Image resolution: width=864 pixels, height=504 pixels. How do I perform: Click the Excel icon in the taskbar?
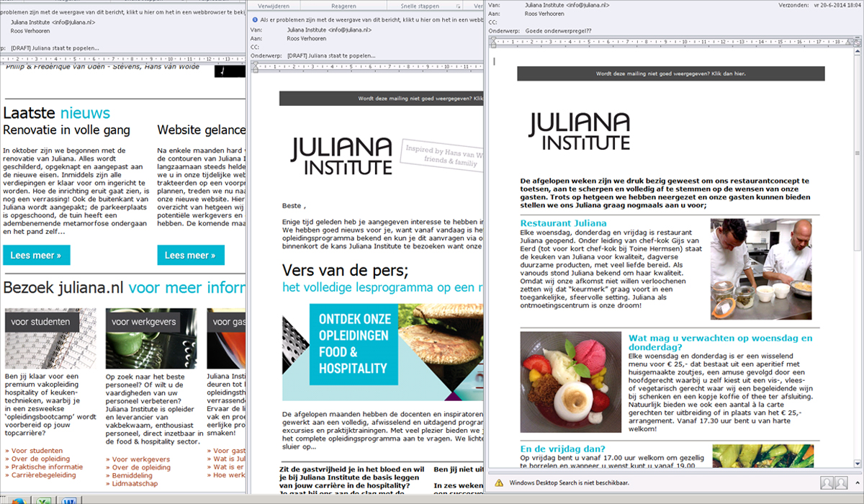[44, 500]
